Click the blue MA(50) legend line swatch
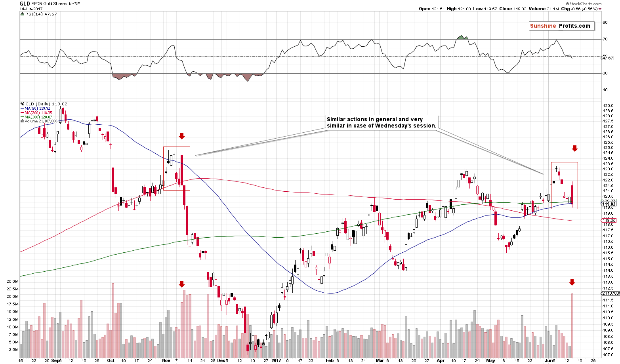Screen dimensions: 620x364 click(22, 109)
